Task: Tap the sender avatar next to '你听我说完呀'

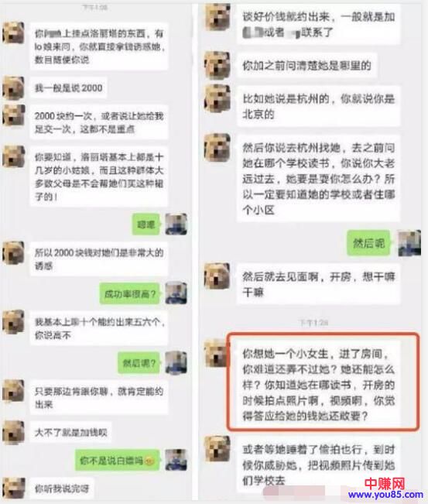Action: (x=13, y=489)
